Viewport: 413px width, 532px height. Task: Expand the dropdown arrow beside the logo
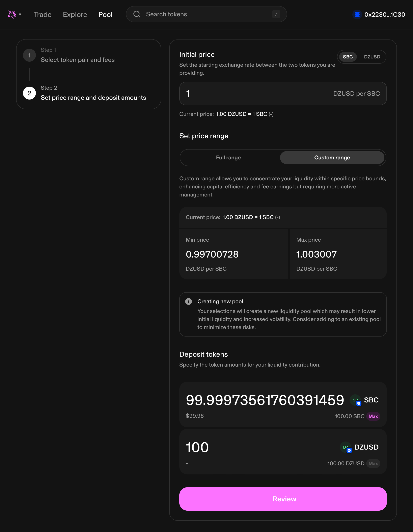pos(20,14)
